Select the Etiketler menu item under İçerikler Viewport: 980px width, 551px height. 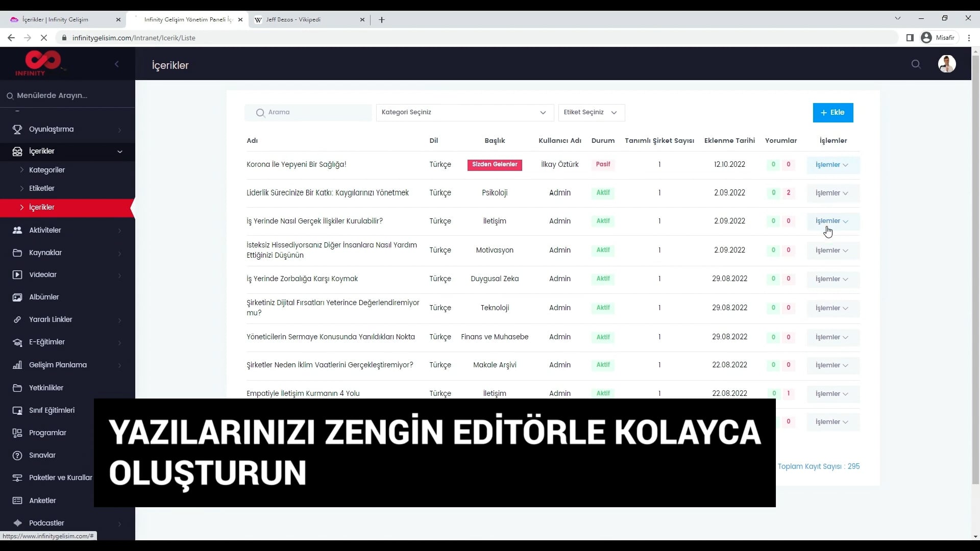[42, 188]
